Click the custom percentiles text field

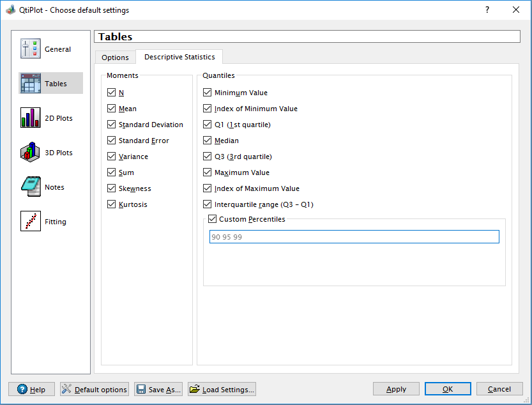(x=354, y=237)
